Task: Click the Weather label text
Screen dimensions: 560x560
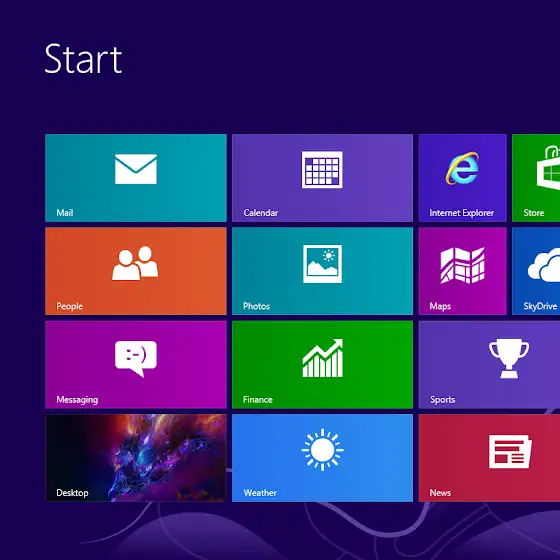Action: tap(260, 493)
